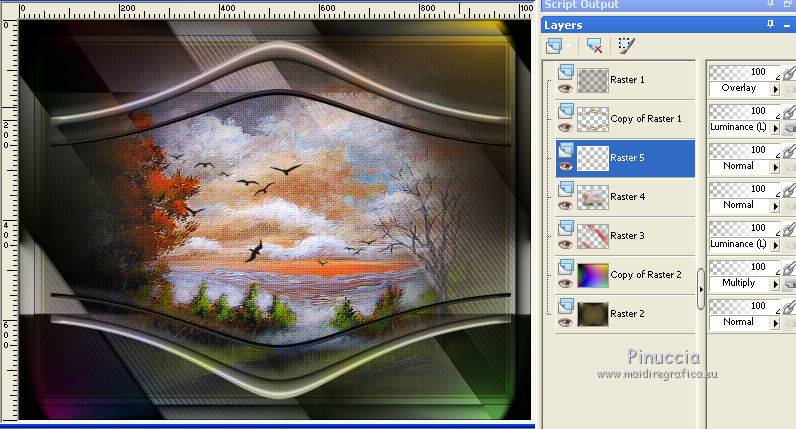Select the Copy of Raster 1 layer name
Image resolution: width=796 pixels, height=429 pixels.
coord(646,119)
